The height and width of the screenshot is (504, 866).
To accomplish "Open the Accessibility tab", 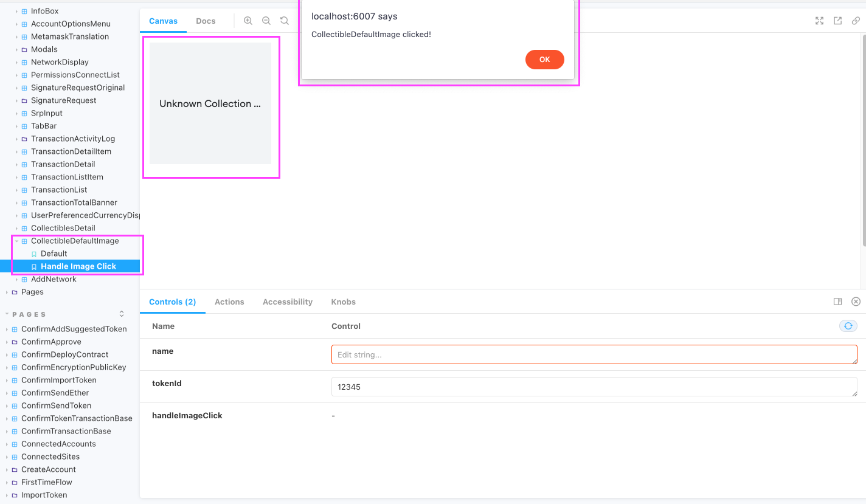I will (x=288, y=302).
